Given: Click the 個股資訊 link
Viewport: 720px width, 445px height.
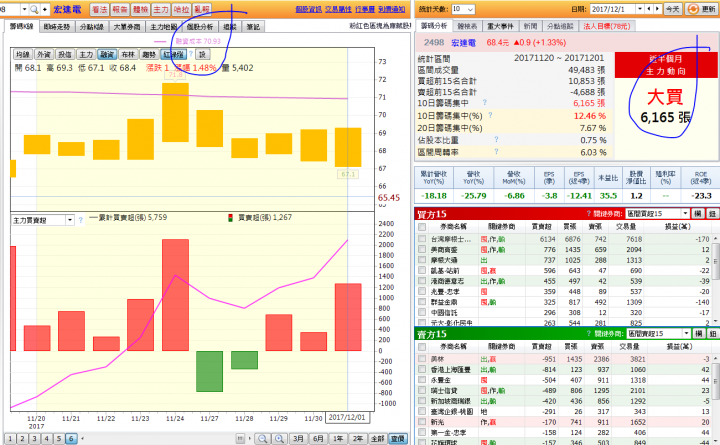Looking at the screenshot, I should [309, 9].
